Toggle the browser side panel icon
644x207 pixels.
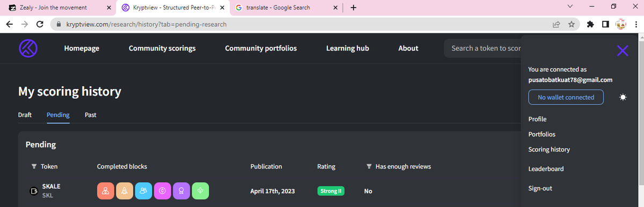[x=605, y=24]
